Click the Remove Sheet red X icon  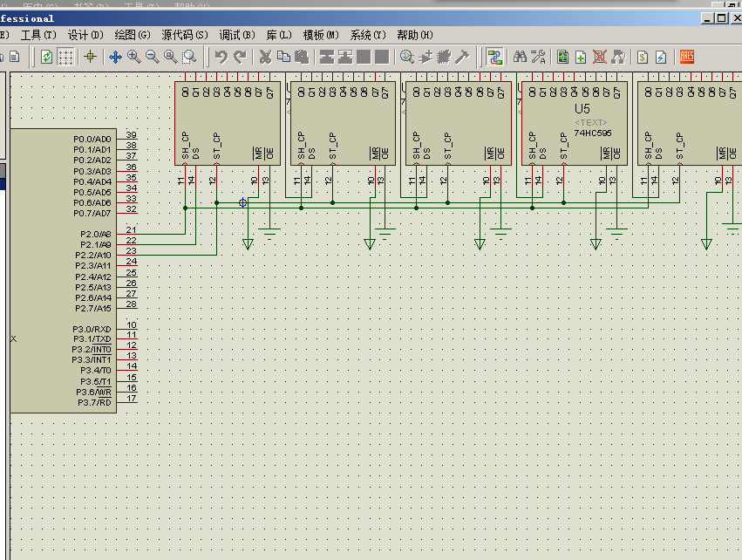[x=600, y=58]
